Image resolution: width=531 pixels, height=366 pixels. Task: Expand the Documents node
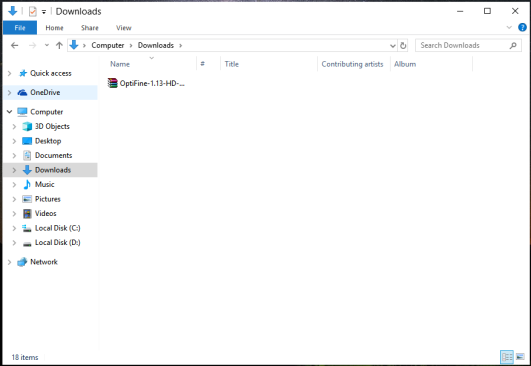coord(14,155)
